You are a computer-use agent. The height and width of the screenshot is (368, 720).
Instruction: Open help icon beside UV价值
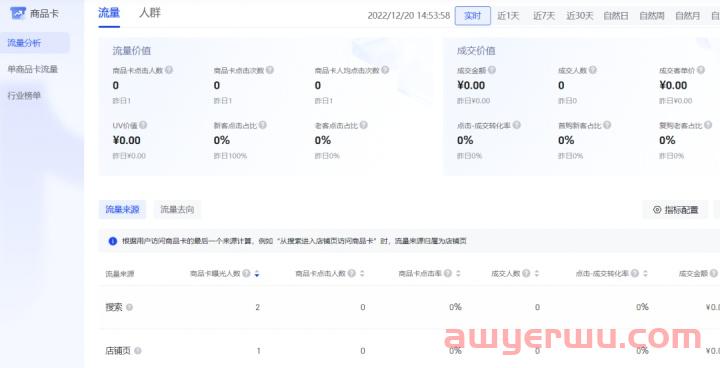(143, 125)
